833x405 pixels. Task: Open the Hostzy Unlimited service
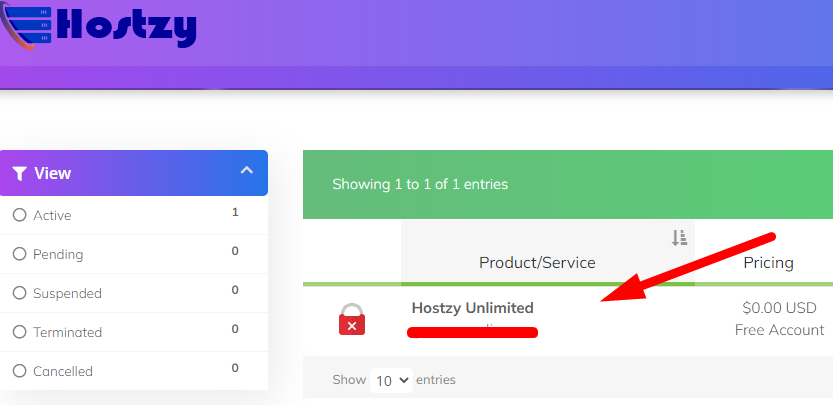(472, 308)
